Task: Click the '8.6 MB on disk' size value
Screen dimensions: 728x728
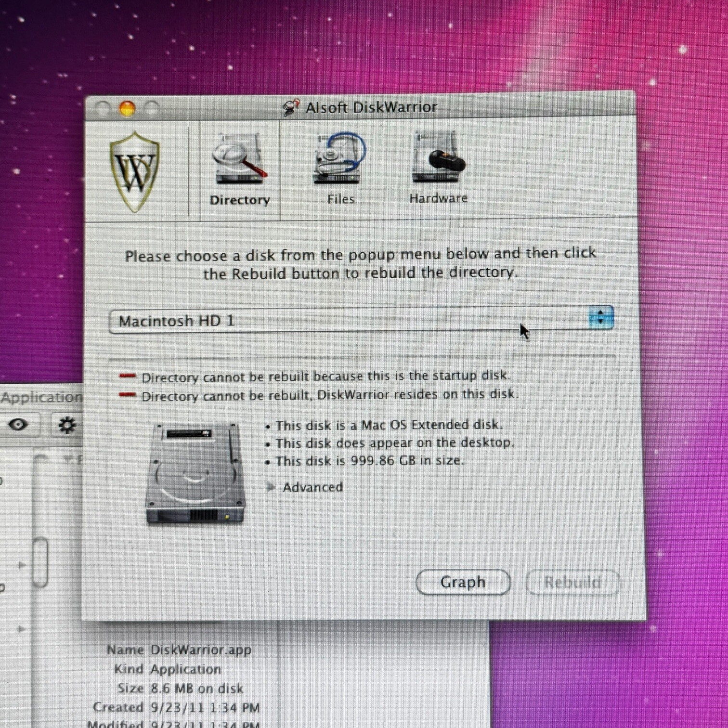Action: click(197, 689)
